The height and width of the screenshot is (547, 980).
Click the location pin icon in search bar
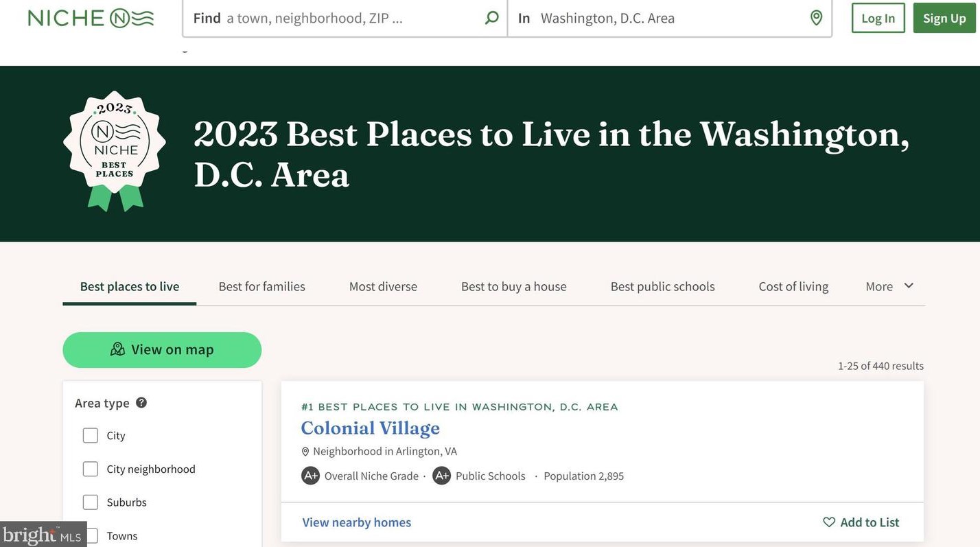click(x=816, y=18)
